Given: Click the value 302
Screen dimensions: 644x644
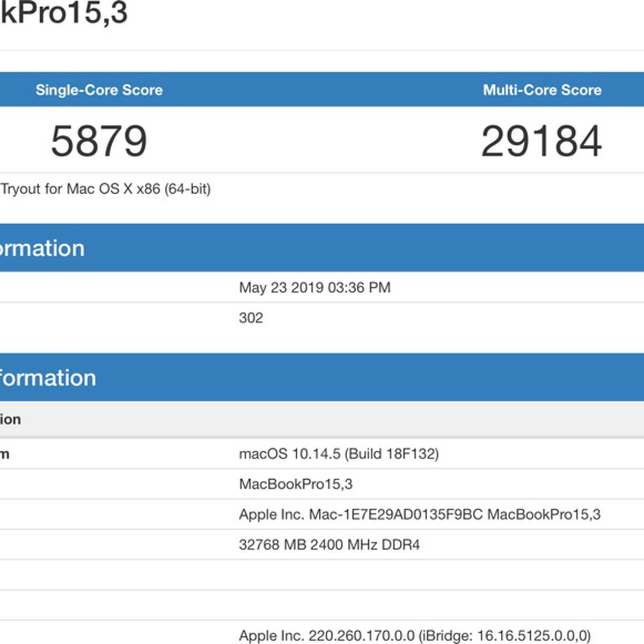Looking at the screenshot, I should tap(251, 318).
